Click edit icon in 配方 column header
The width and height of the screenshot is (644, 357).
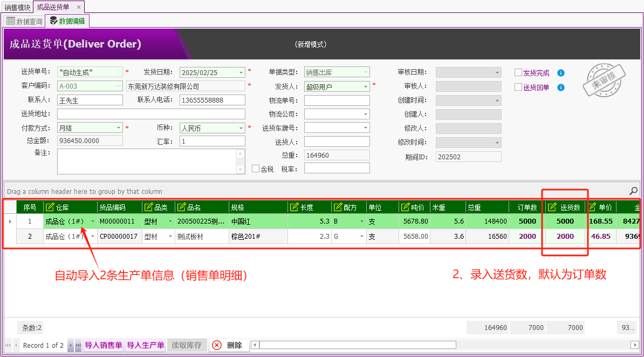click(x=338, y=207)
